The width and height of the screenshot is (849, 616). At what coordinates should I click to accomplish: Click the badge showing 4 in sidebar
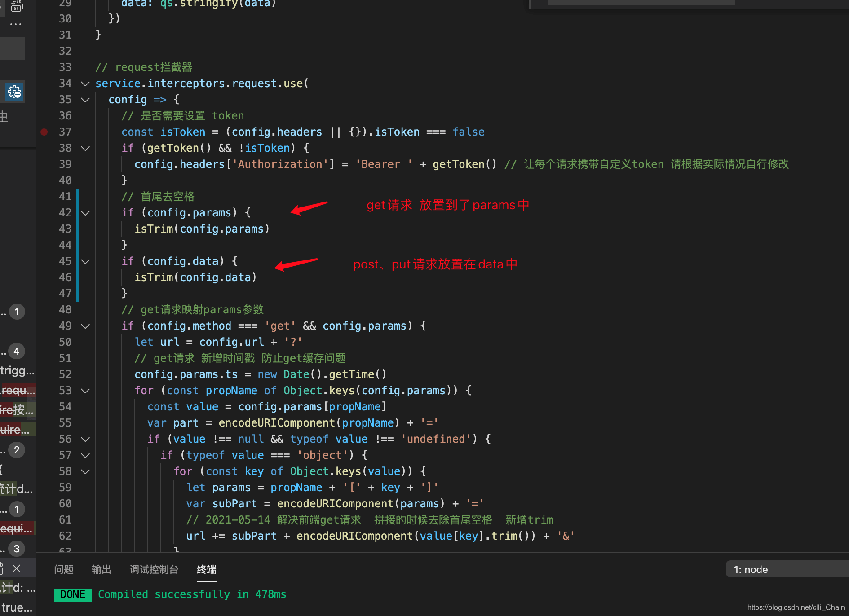coord(17,351)
